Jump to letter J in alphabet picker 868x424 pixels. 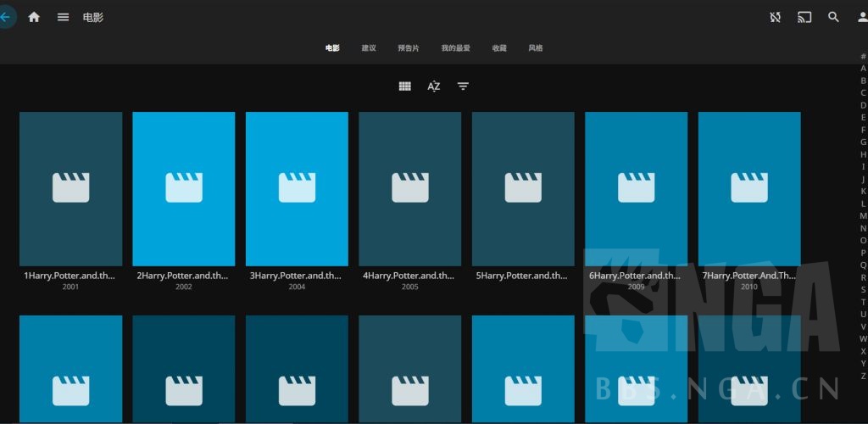[863, 179]
